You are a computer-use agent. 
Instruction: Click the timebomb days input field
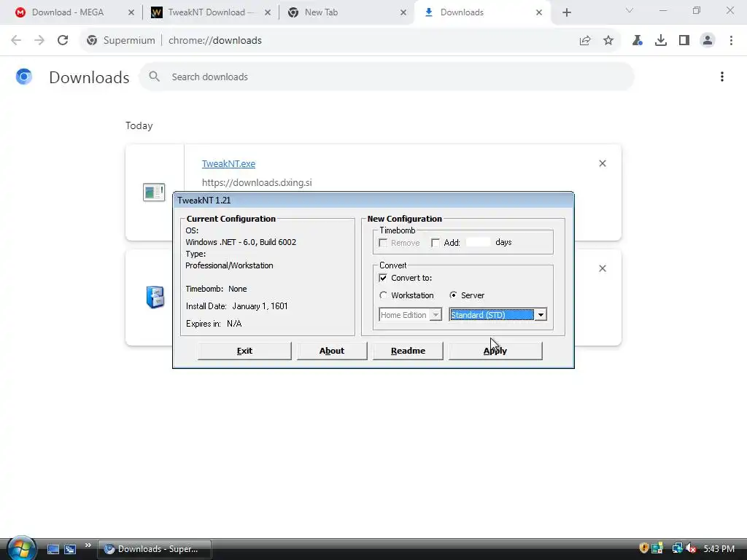click(478, 242)
